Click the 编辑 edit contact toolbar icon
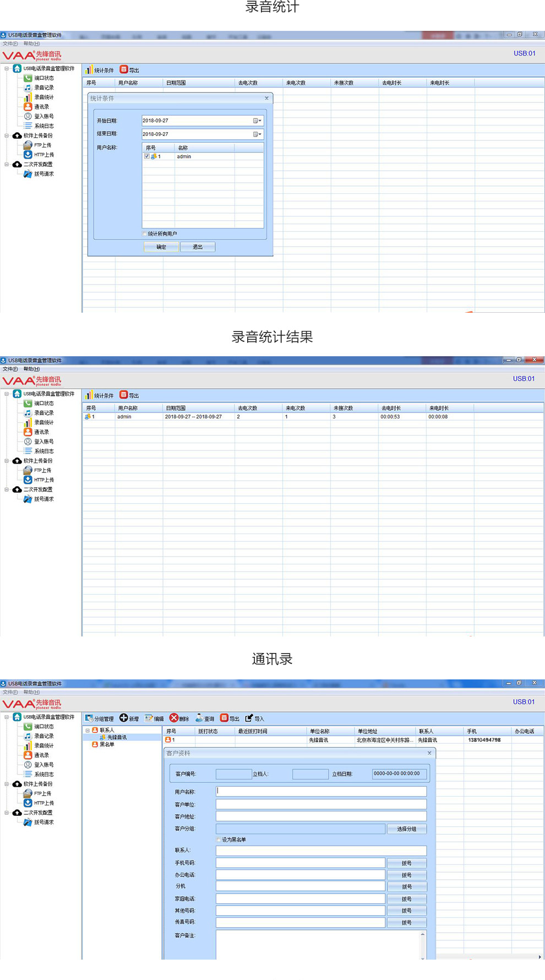Image resolution: width=545 pixels, height=980 pixels. [149, 718]
